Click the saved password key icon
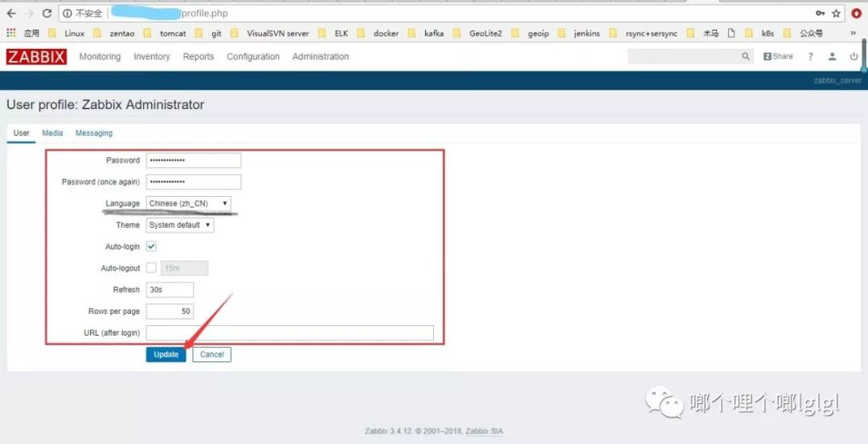 point(821,14)
